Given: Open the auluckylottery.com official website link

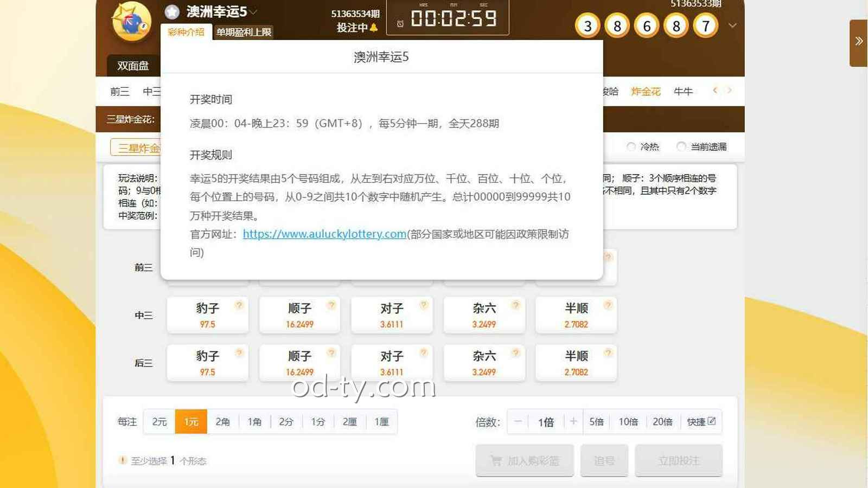Looking at the screenshot, I should 324,234.
